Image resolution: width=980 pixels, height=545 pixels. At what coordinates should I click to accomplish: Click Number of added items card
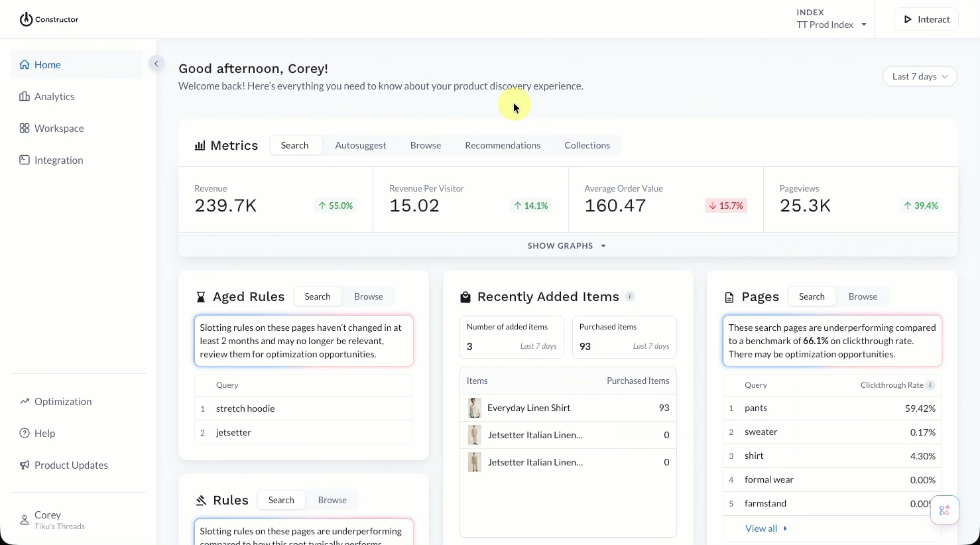512,337
